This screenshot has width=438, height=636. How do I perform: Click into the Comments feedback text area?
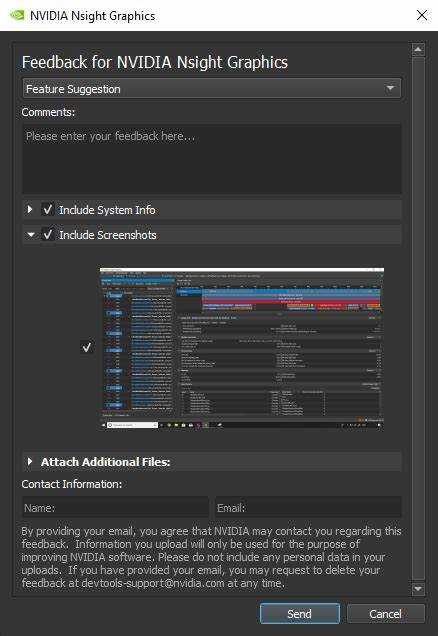click(212, 159)
